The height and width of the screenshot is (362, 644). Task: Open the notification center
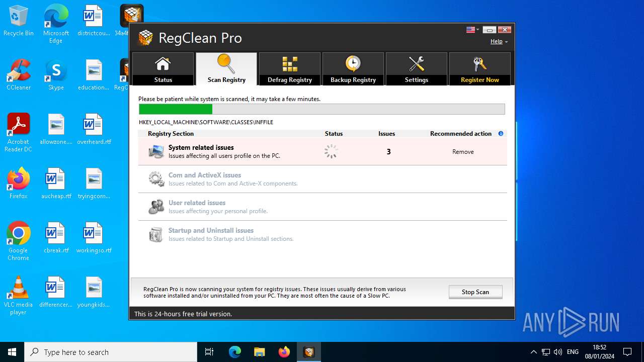click(x=627, y=352)
